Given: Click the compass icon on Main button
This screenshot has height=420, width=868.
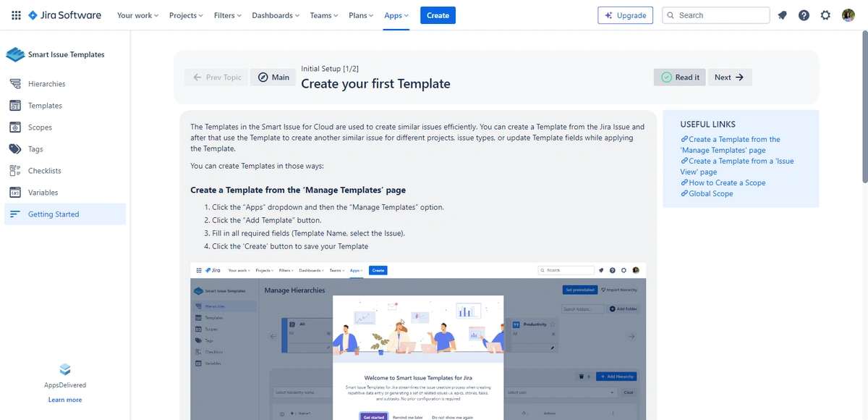Looking at the screenshot, I should [263, 77].
